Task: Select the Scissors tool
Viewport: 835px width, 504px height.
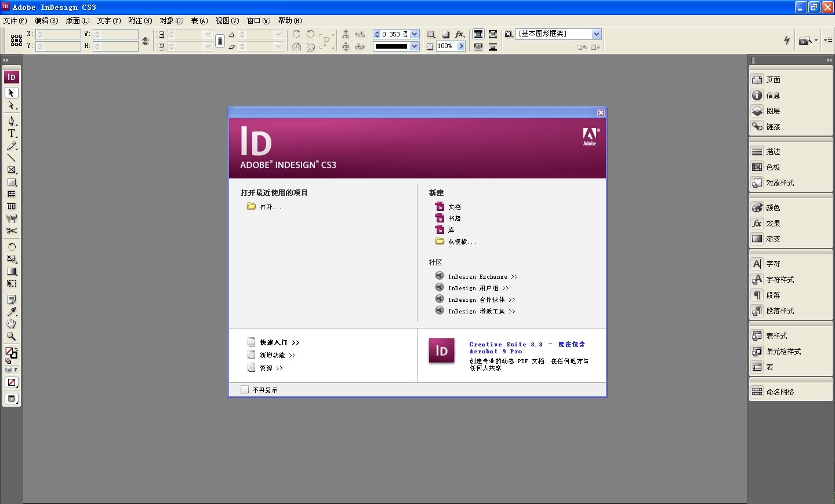Action: tap(12, 231)
